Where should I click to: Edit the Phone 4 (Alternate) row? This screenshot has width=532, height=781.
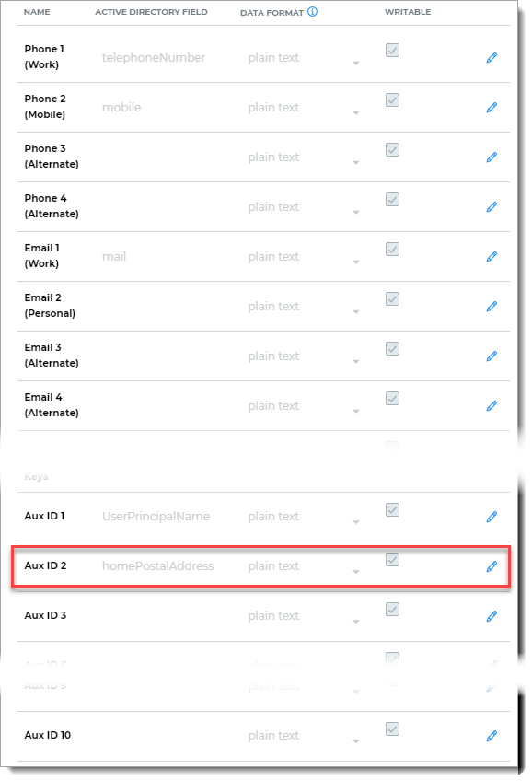(492, 207)
